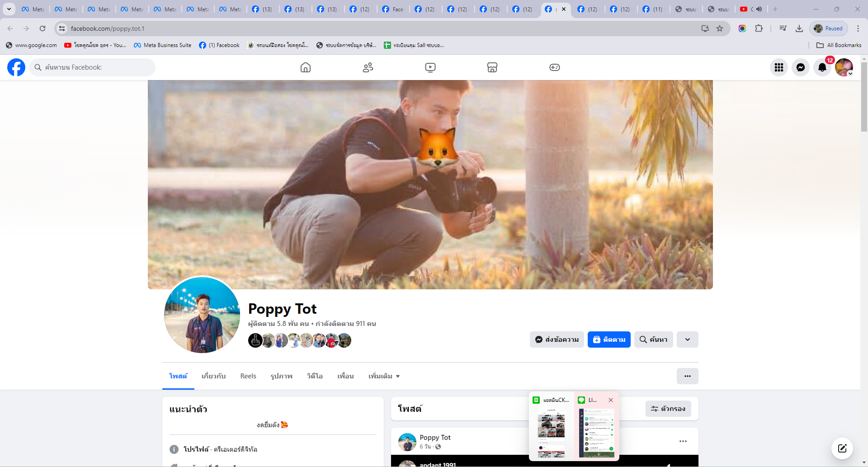Viewport: 868px width, 467px height.
Task: Open the Gaming icon in navigation bar
Action: [x=555, y=67]
